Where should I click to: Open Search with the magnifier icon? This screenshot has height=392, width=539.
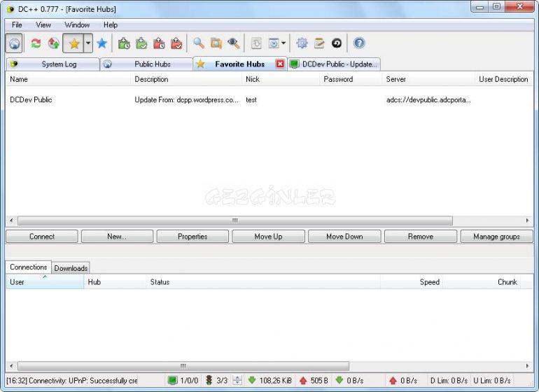click(x=199, y=43)
